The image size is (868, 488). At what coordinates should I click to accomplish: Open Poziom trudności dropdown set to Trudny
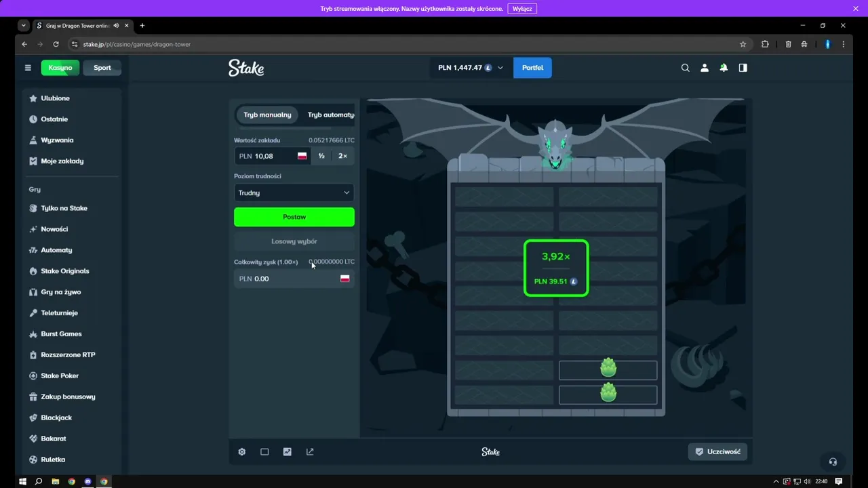[294, 192]
